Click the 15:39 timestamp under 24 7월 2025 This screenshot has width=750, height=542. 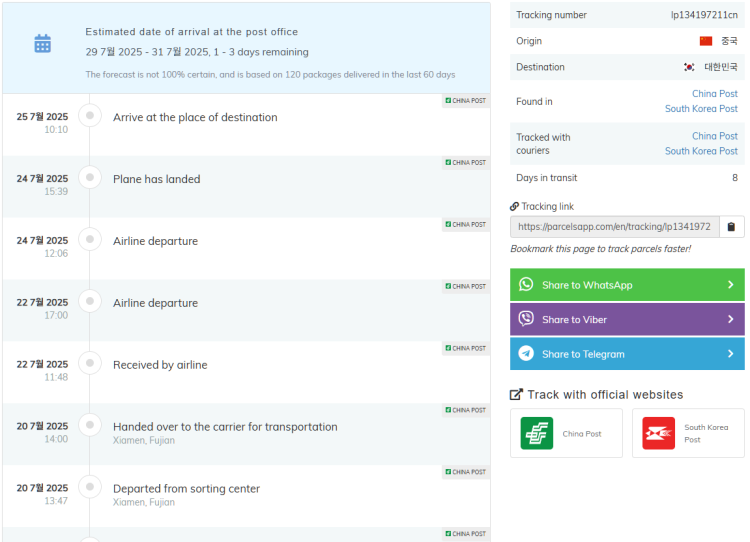click(x=56, y=191)
